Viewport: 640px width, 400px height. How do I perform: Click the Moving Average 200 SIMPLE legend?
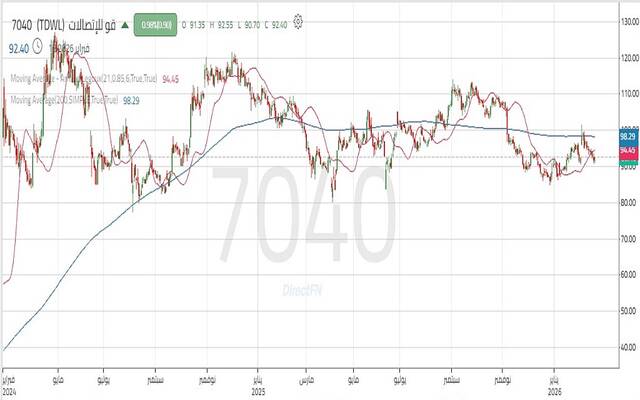[x=60, y=100]
